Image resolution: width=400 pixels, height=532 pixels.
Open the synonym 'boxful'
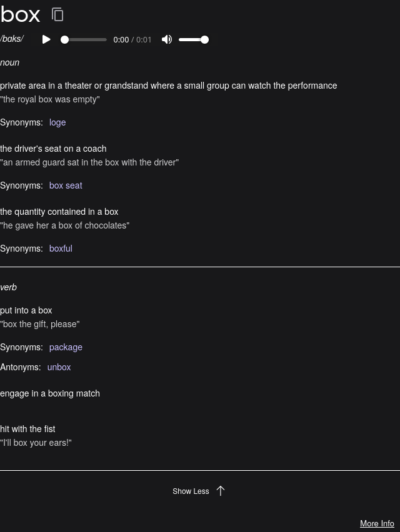point(61,249)
